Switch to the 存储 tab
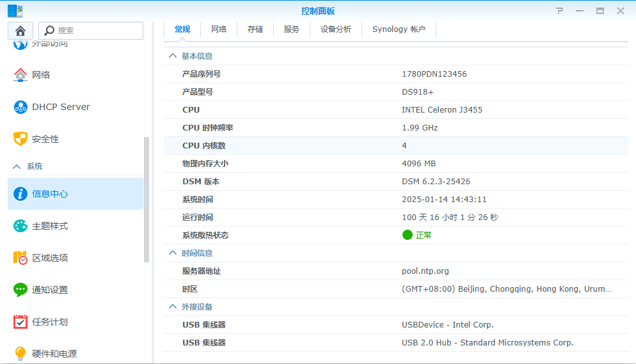 pos(255,29)
